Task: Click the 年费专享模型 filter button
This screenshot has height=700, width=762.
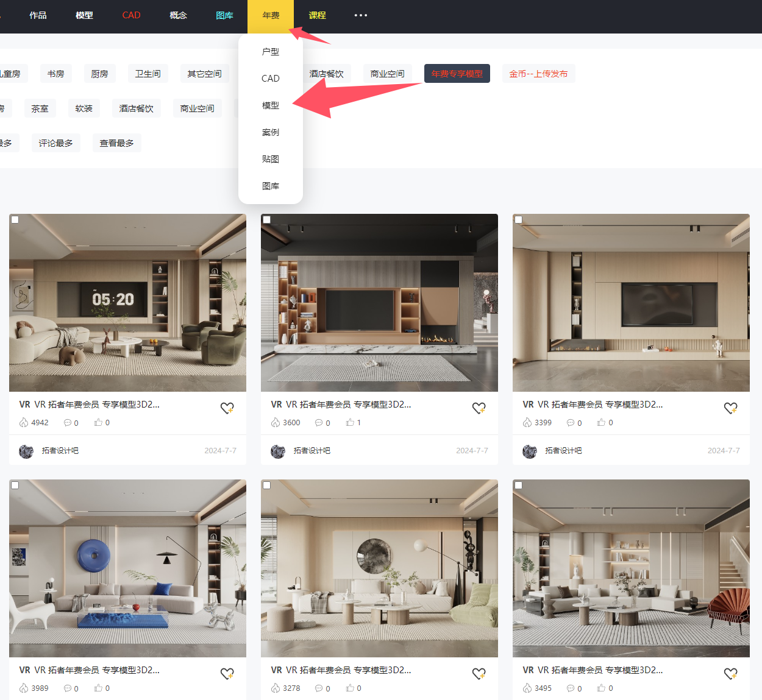Action: coord(457,74)
